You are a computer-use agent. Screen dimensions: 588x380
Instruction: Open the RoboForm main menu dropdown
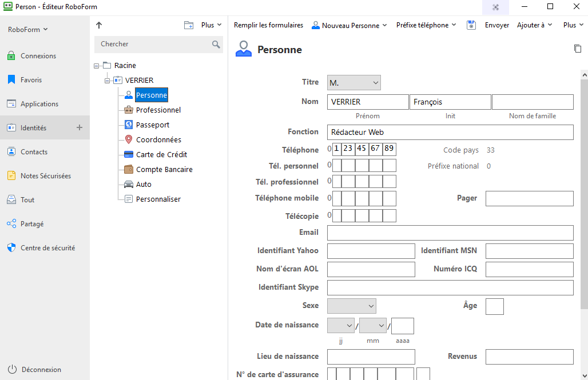pyautogui.click(x=28, y=29)
